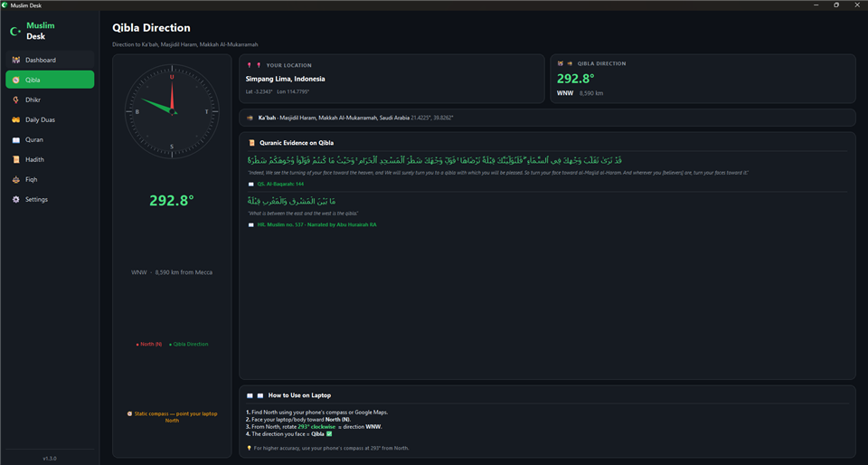Open the Quran section

click(50, 139)
